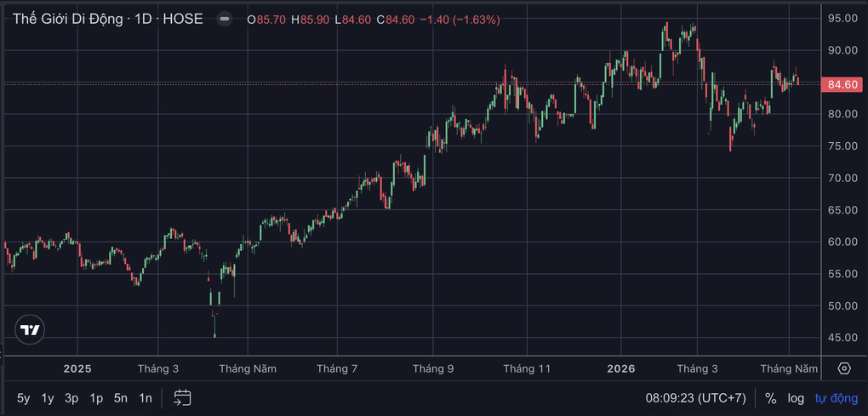Click the open value O85.70
This screenshot has width=868, height=416.
(x=266, y=20)
